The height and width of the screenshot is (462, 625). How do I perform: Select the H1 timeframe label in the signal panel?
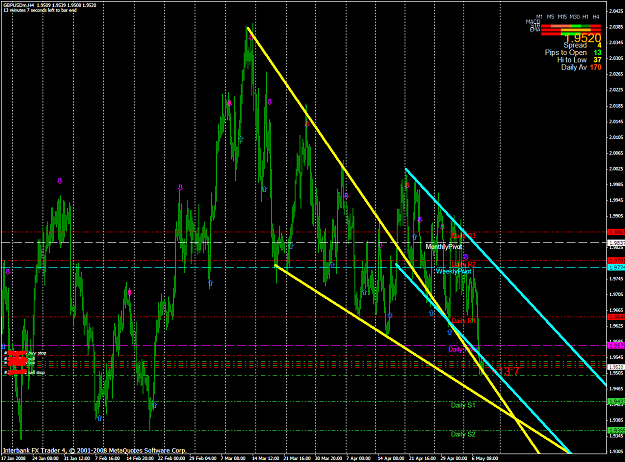(585, 17)
